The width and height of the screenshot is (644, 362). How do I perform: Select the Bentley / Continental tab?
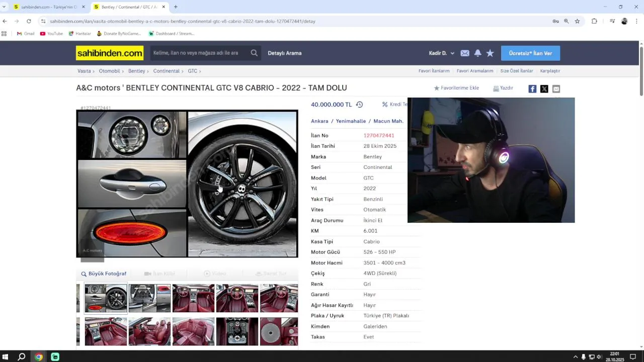pyautogui.click(x=129, y=7)
